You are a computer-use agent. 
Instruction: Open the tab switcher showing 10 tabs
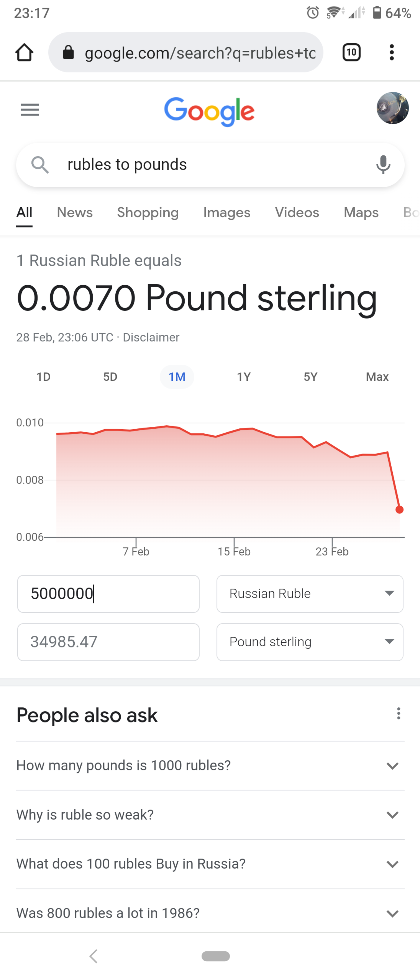point(352,53)
